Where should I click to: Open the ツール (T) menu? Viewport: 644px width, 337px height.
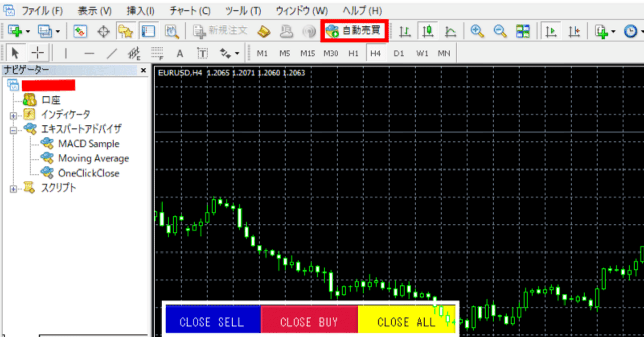(243, 10)
